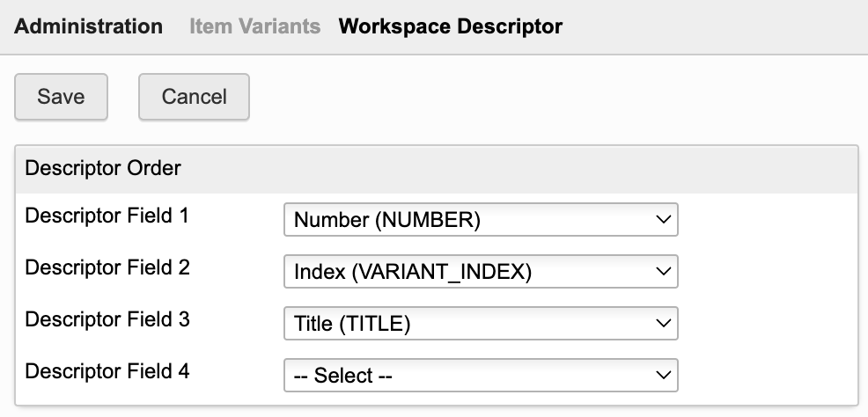Viewport: 868px width, 417px height.
Task: Click the Descriptor Field 3 label
Action: [x=107, y=319]
